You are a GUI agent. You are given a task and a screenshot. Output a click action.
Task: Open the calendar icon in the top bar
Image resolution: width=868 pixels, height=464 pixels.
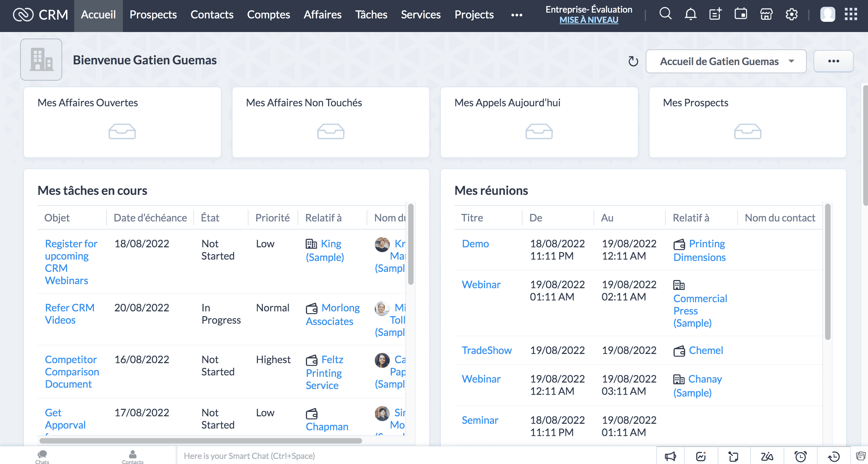[740, 14]
